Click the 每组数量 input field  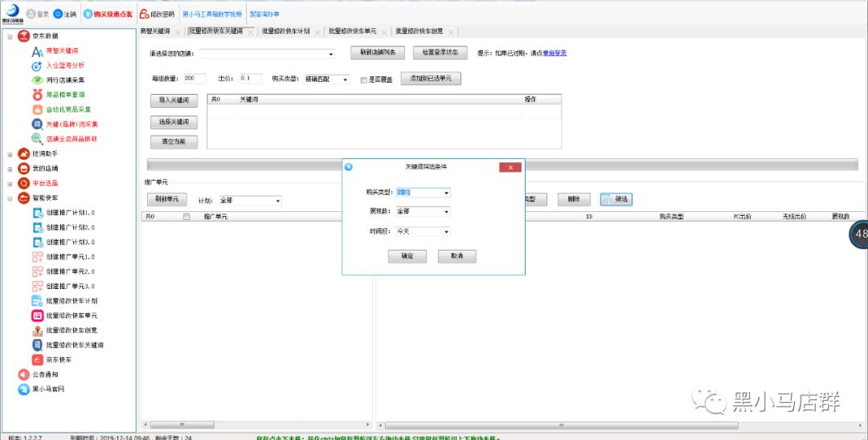tap(194, 79)
